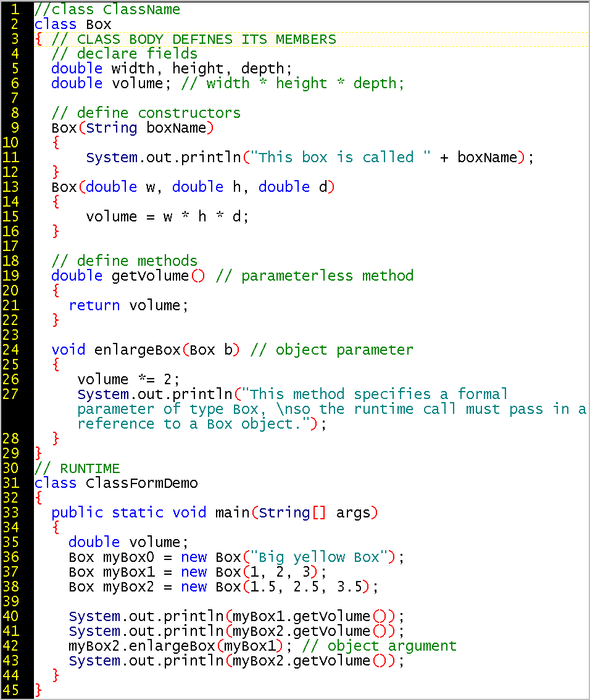Click the 'width, height, depth;' field declaration
Screen dimensions: 590x700
click(201, 68)
